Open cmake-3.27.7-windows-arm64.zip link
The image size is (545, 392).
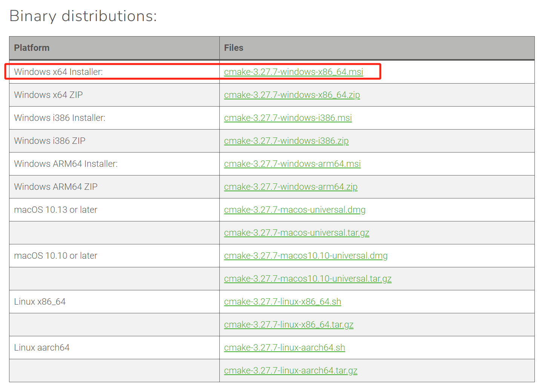(x=291, y=187)
